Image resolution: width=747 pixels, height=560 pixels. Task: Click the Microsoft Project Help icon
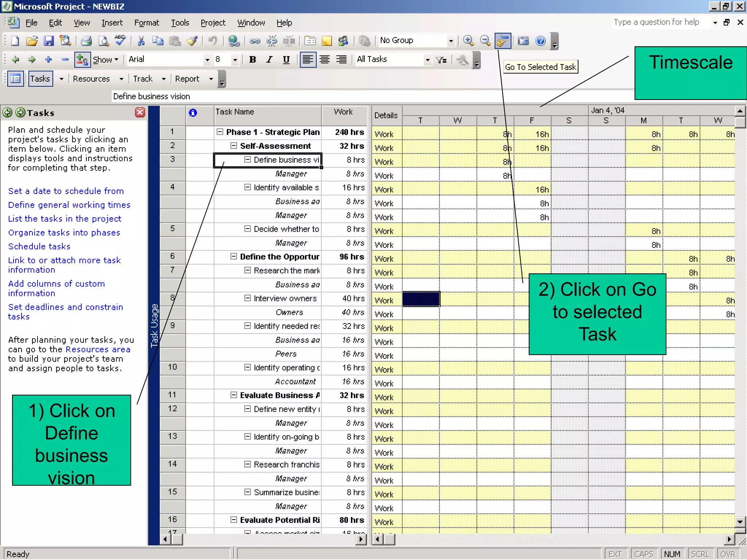pyautogui.click(x=541, y=40)
